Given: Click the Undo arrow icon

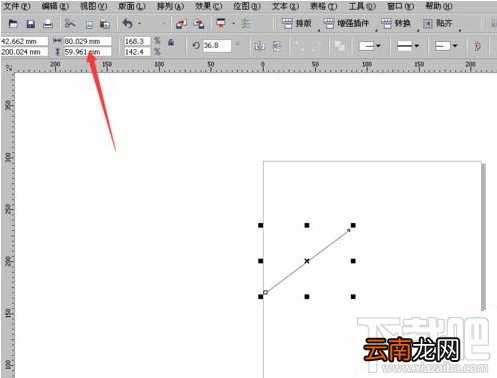Looking at the screenshot, I should [x=128, y=23].
